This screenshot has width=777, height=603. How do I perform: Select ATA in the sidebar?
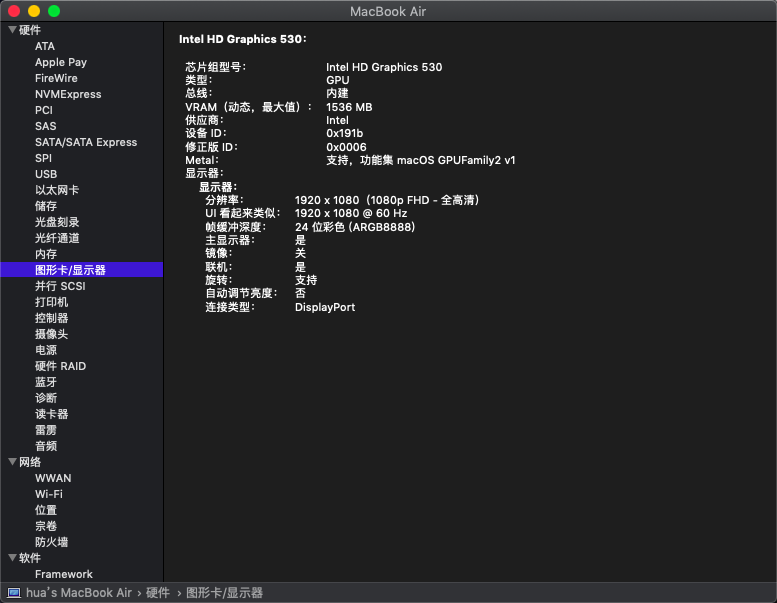click(45, 46)
